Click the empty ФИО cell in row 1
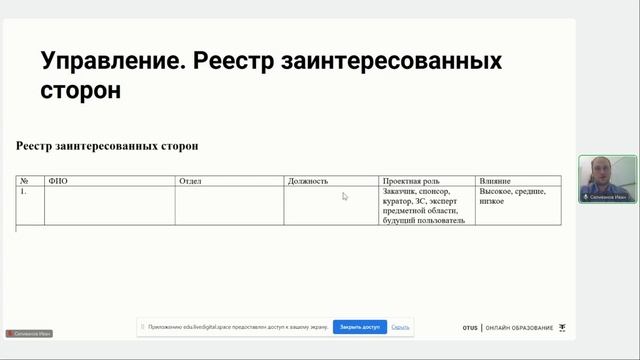The width and height of the screenshot is (640, 360). click(x=110, y=206)
